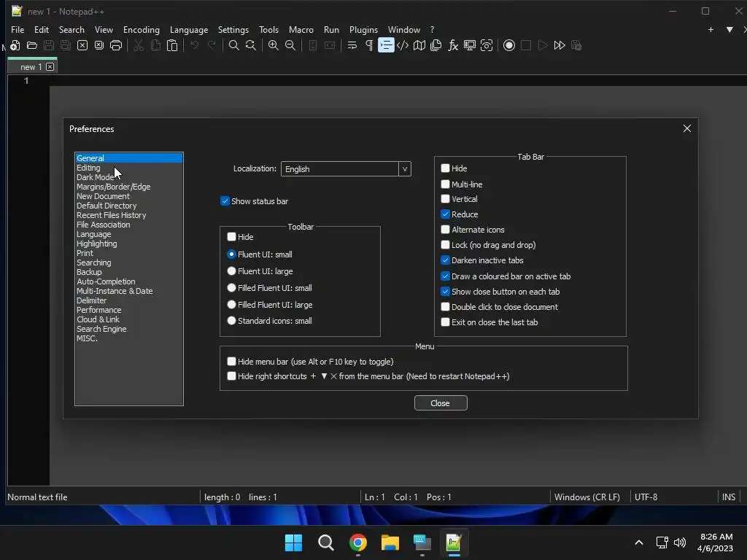Image resolution: width=747 pixels, height=560 pixels.
Task: Start macro recording with Record icon
Action: [509, 45]
